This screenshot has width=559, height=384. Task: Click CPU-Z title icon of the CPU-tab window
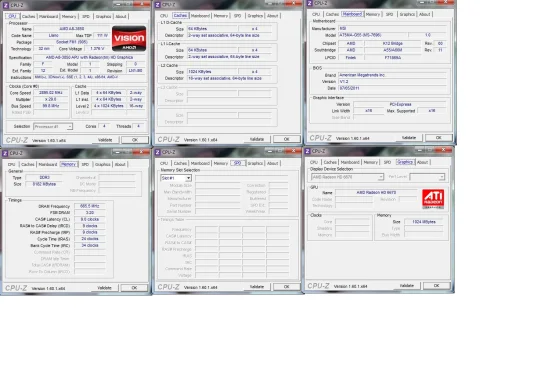(5, 5)
